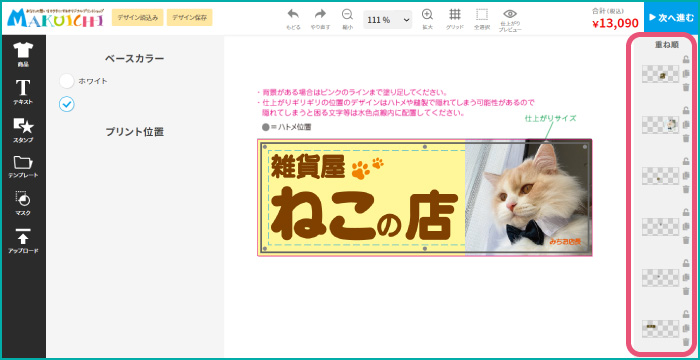This screenshot has width=700, height=360.
Task: Click the 次へ進む next button
Action: tap(671, 18)
